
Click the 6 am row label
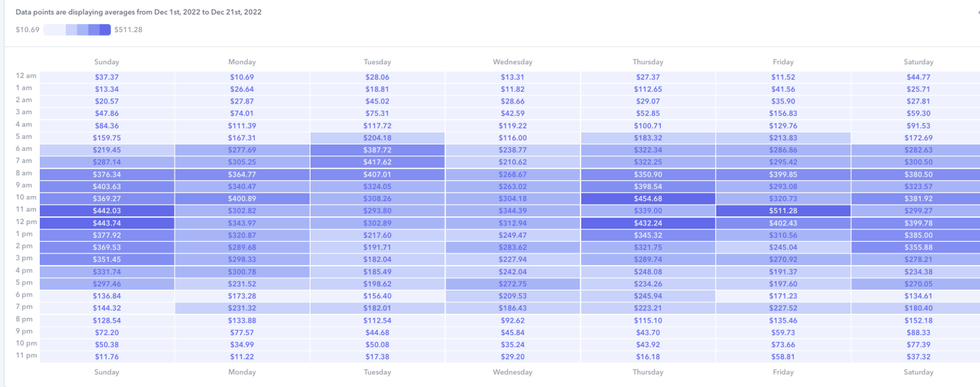point(24,149)
